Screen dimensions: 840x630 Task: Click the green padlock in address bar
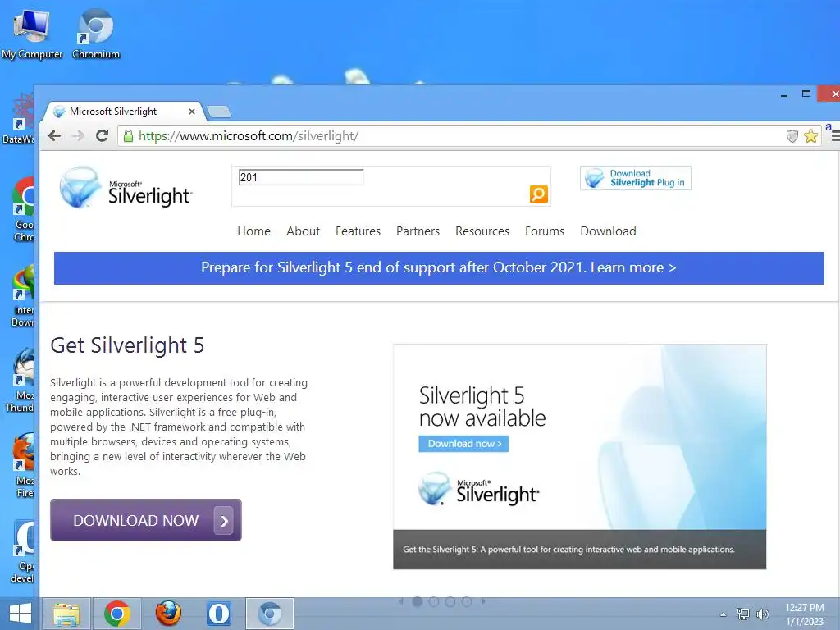[x=128, y=136]
